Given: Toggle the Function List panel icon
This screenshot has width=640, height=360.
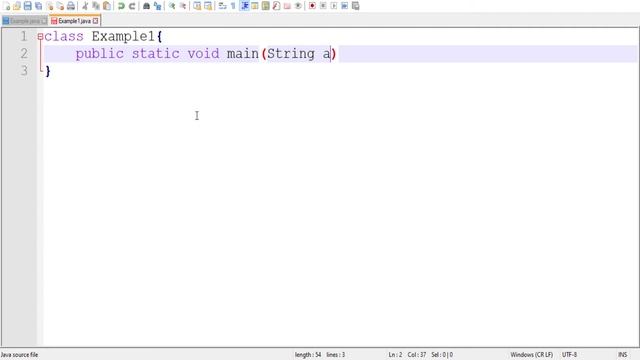Looking at the screenshot, I should point(276,6).
